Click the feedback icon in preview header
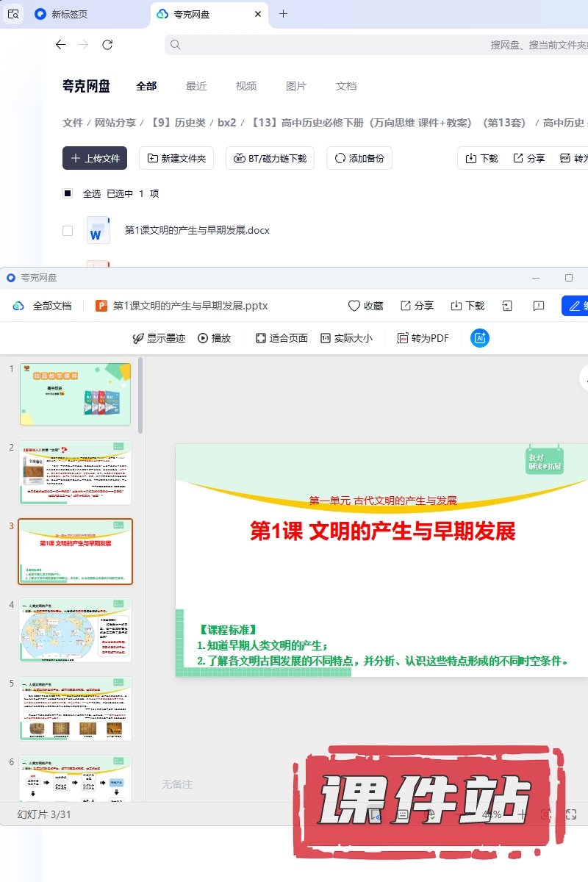 (539, 306)
